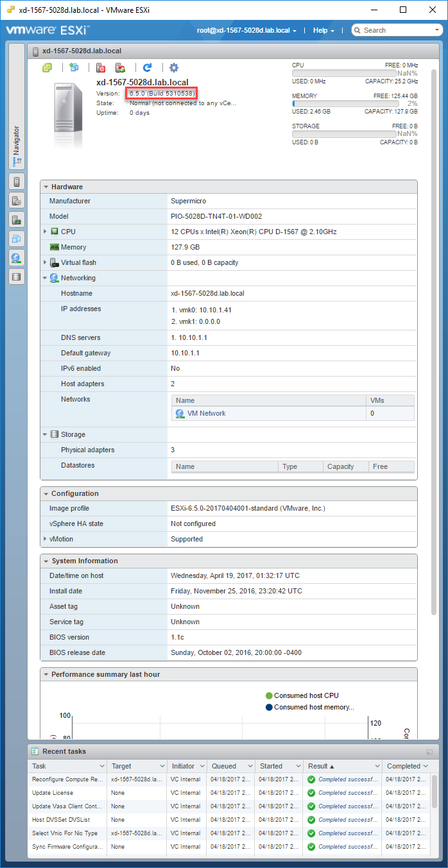This screenshot has width=448, height=868.
Task: Click the Networks VMs column header
Action: click(x=390, y=400)
